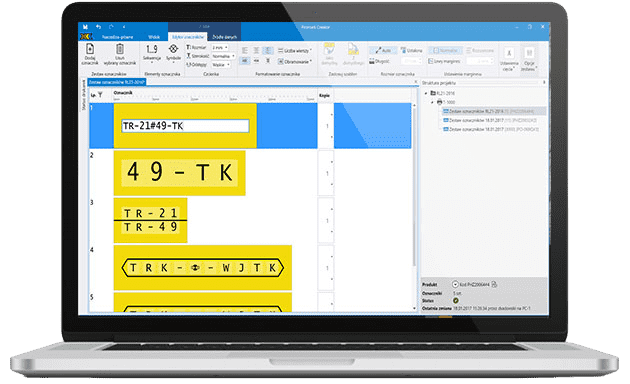This screenshot has height=384, width=630.
Task: Click the TR-21#49-TK text input field
Action: pyautogui.click(x=185, y=126)
